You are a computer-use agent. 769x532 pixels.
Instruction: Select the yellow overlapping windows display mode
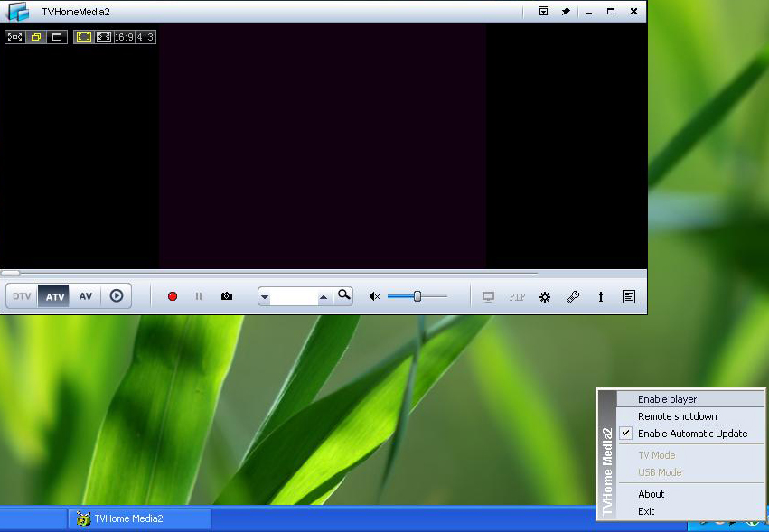coord(36,37)
